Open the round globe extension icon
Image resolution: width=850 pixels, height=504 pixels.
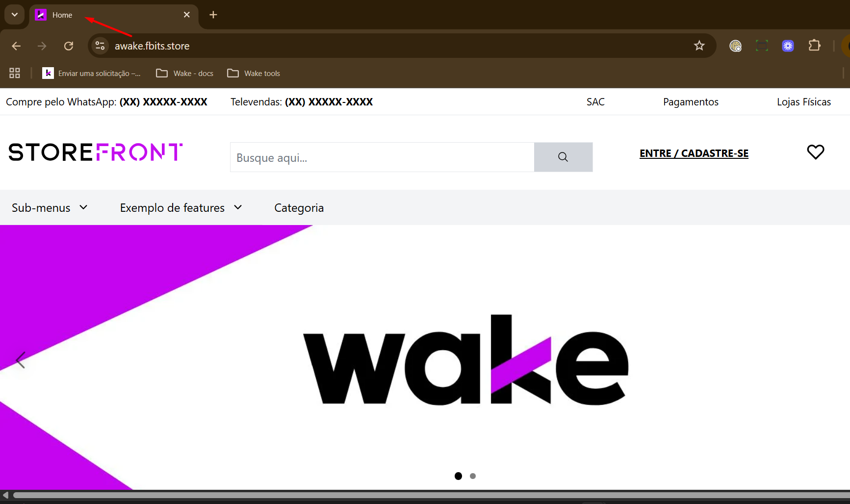(735, 46)
